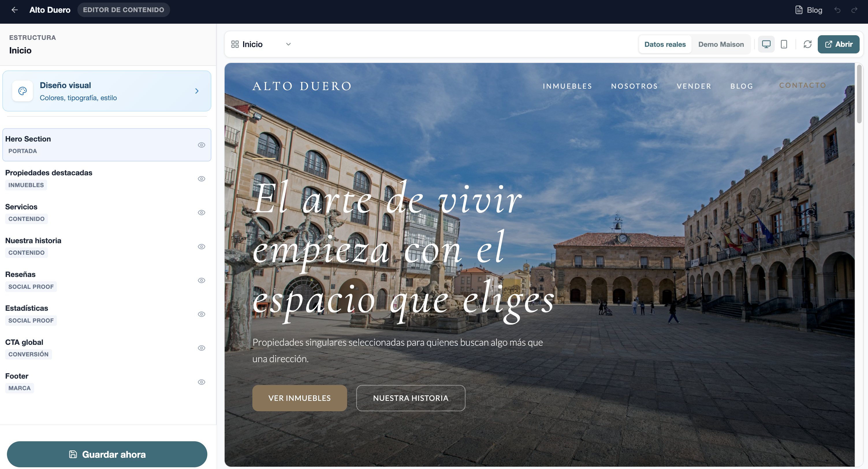This screenshot has height=469, width=868.
Task: Click NOSOTROS in preview navigation
Action: (634, 86)
